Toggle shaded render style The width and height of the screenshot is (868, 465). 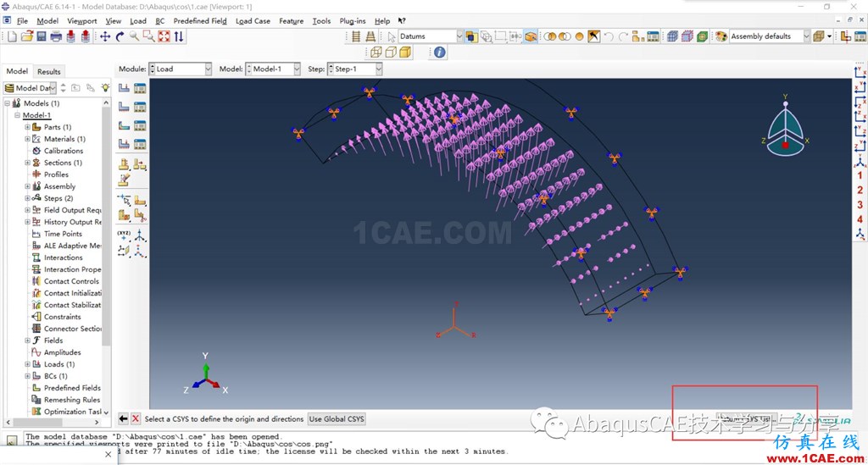click(x=405, y=53)
